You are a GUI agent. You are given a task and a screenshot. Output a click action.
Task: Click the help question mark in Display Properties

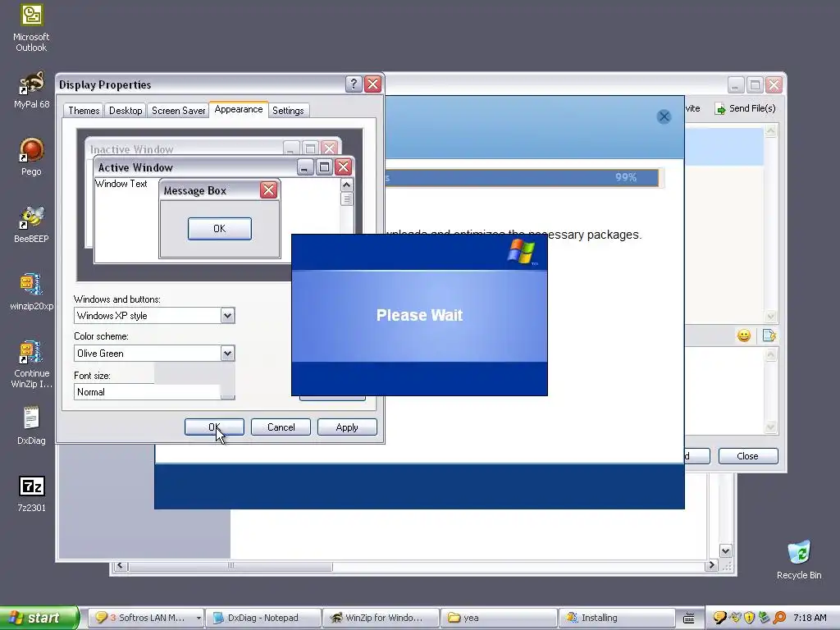(353, 84)
